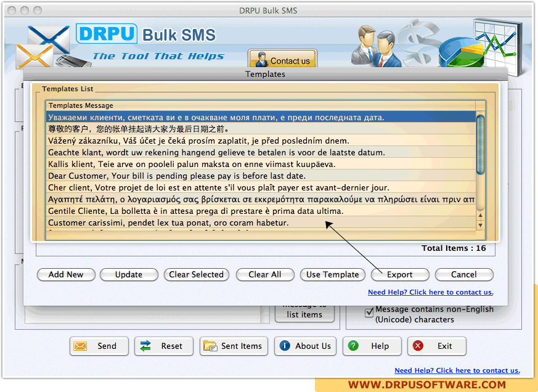538x392 pixels.
Task: Click the Clear All button
Action: [265, 275]
